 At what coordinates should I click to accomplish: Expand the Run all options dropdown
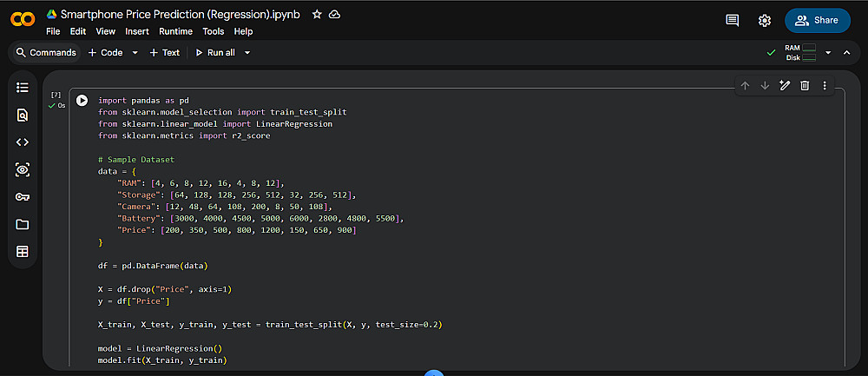(247, 52)
